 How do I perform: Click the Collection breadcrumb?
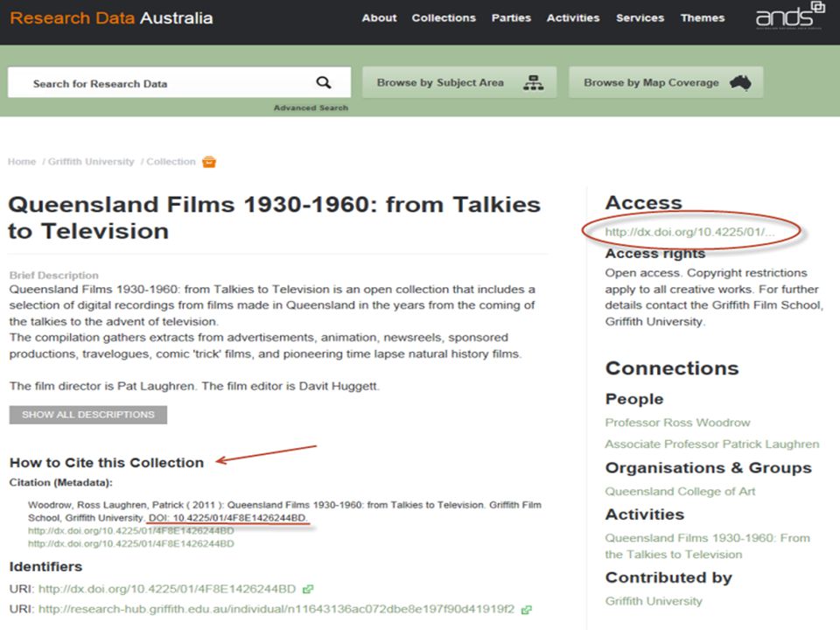click(x=171, y=161)
